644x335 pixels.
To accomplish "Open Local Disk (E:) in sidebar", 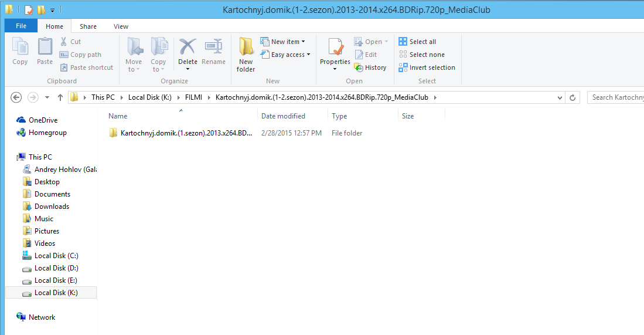I will [x=50, y=280].
